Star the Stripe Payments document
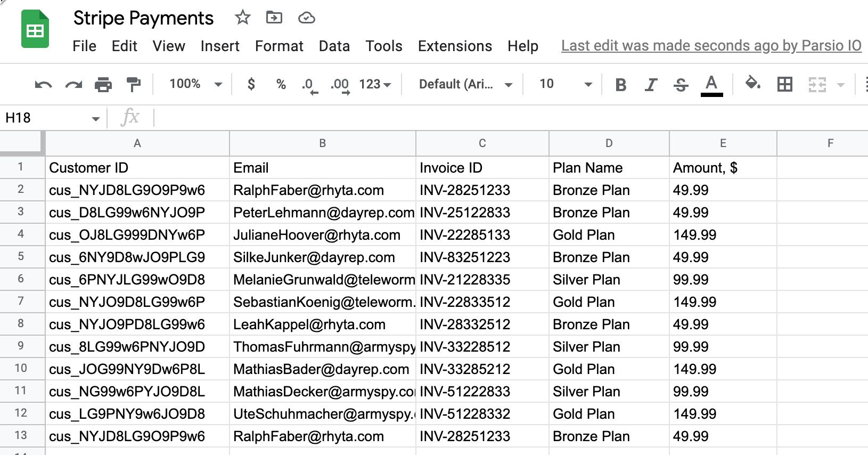Screen dimensions: 868x455 tap(243, 18)
